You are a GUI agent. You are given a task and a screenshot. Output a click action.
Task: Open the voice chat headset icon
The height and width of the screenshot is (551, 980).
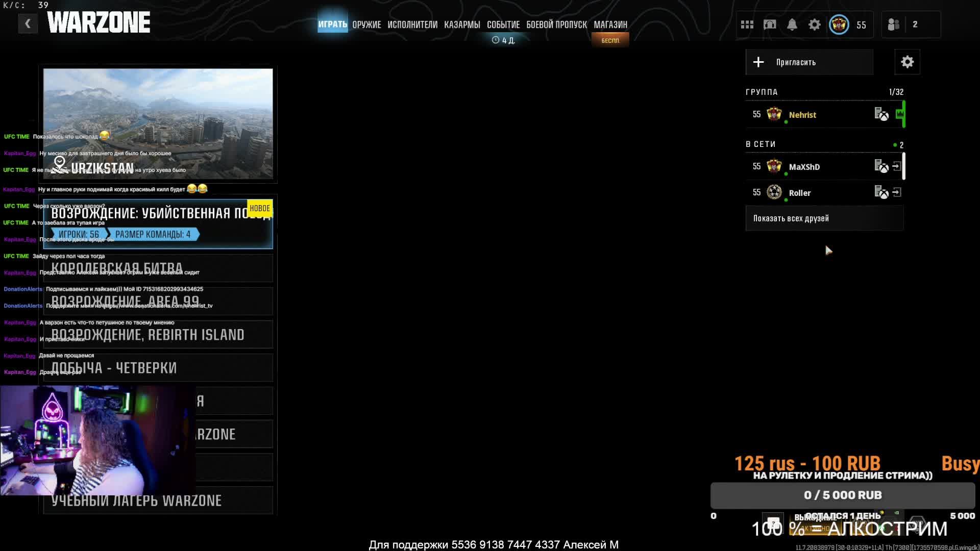[769, 24]
